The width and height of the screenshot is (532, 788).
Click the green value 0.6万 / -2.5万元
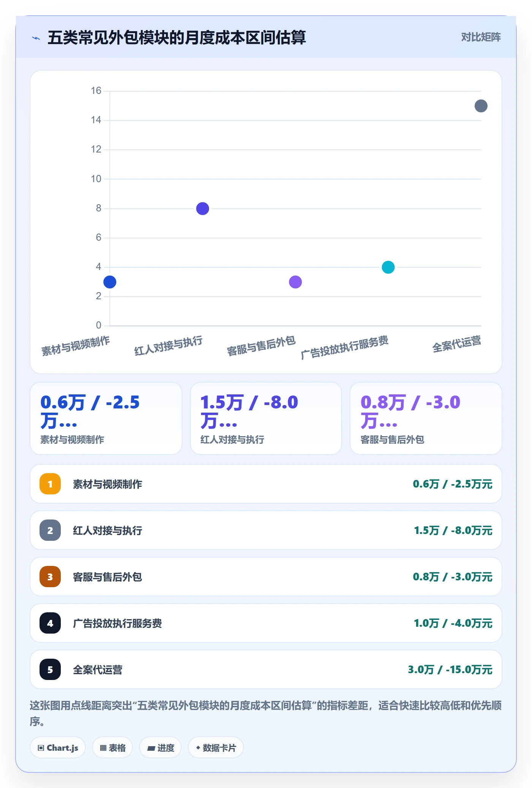point(453,484)
